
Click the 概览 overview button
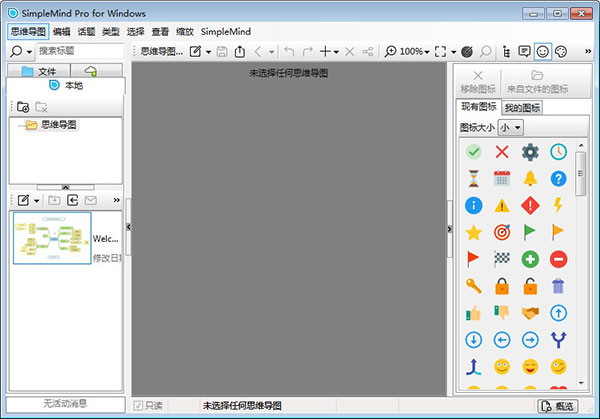pyautogui.click(x=558, y=405)
